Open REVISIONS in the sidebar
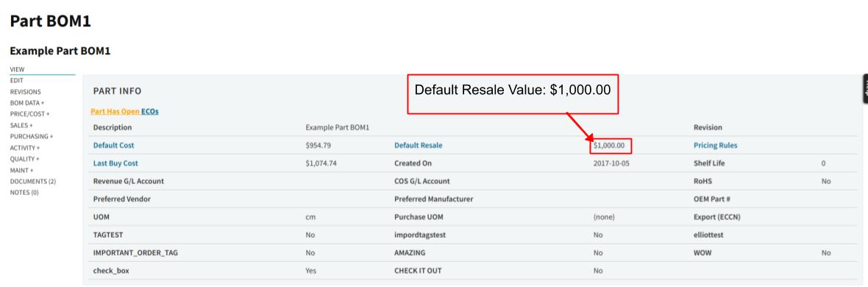This screenshot has height=287, width=868. 26,92
